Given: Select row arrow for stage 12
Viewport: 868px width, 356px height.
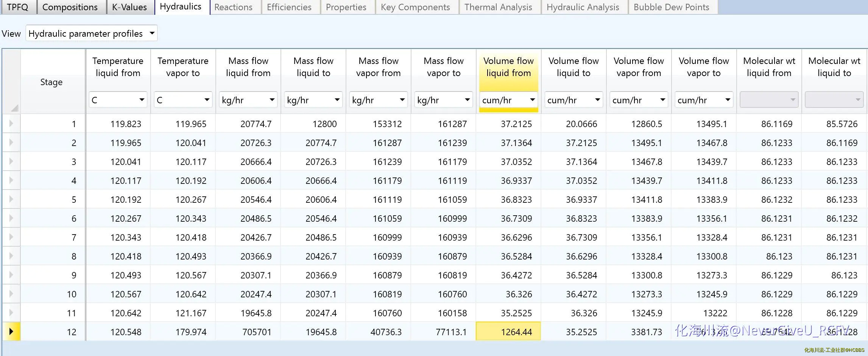Looking at the screenshot, I should [x=11, y=331].
